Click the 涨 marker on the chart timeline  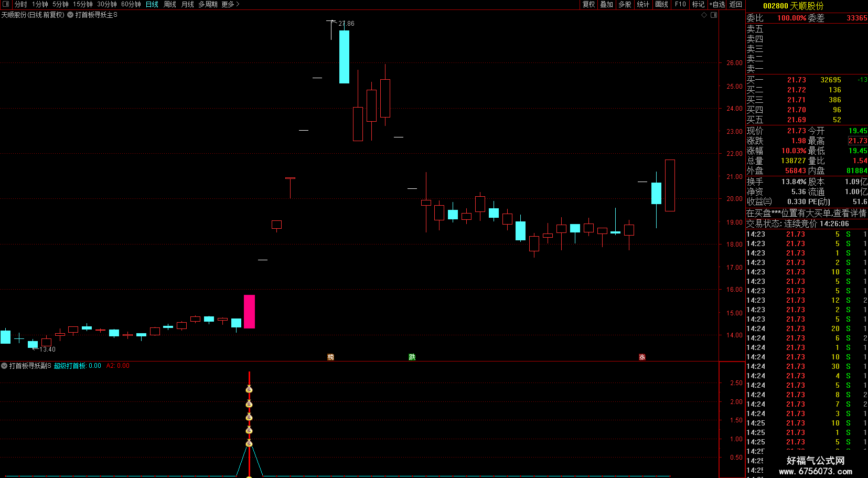point(642,357)
